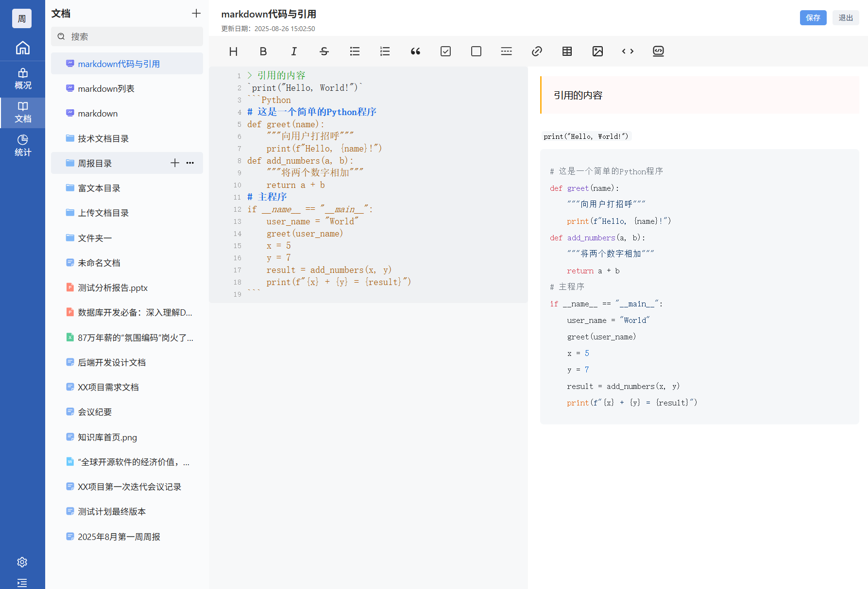Insert a table from toolbar

click(567, 51)
